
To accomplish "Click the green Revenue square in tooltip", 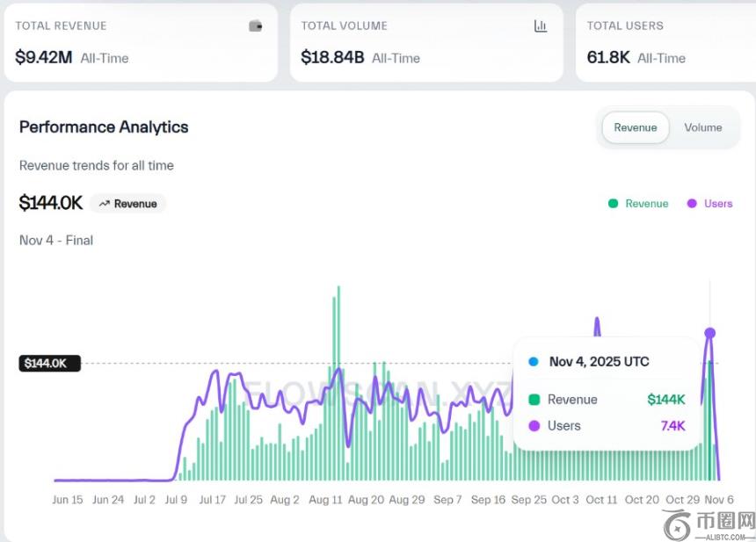I will tap(534, 400).
